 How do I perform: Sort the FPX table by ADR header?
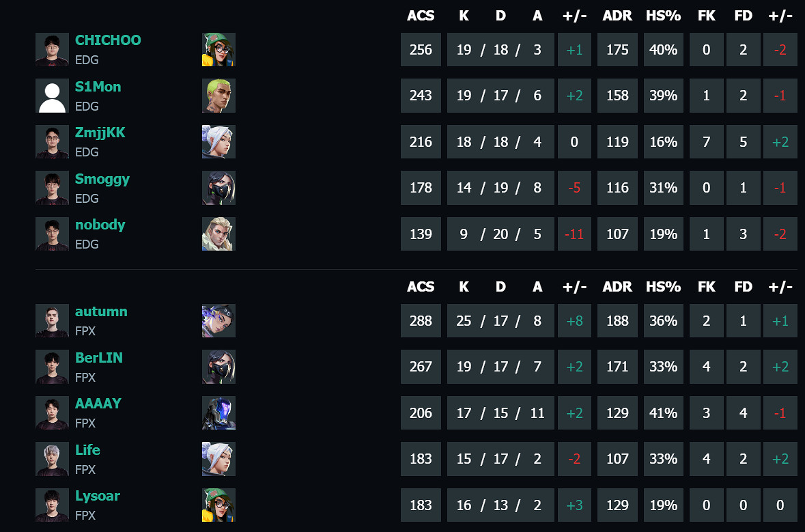click(617, 287)
